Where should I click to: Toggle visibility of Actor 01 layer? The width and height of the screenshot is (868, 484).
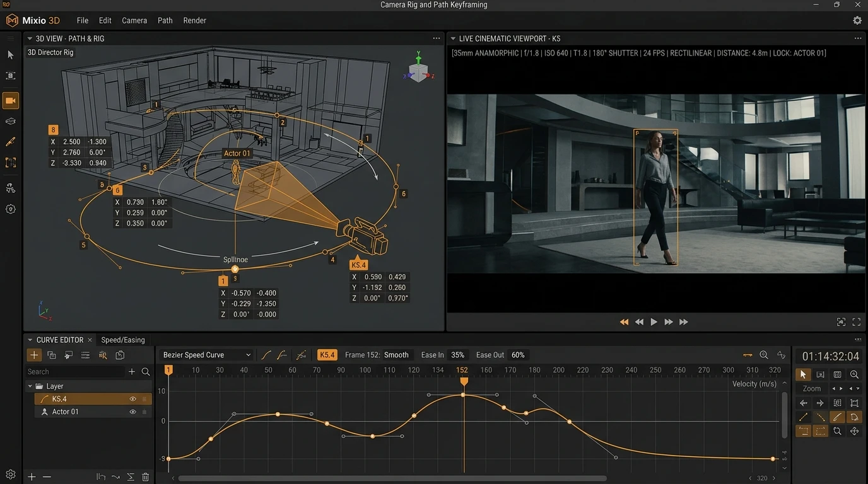pos(132,412)
